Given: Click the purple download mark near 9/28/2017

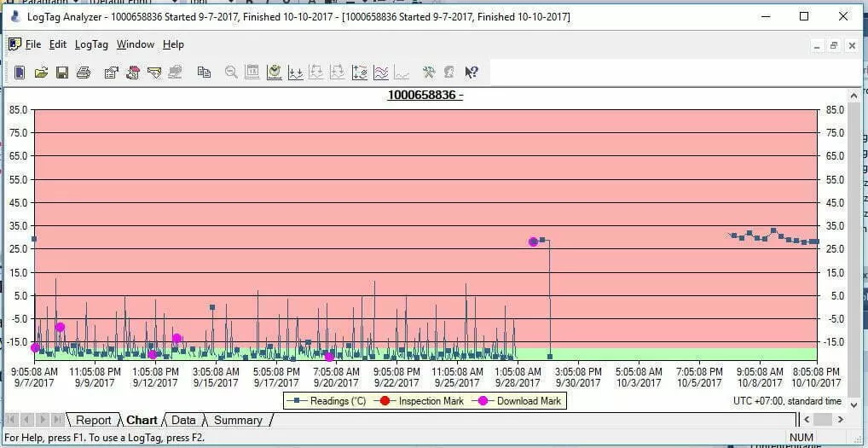Looking at the screenshot, I should tap(534, 242).
